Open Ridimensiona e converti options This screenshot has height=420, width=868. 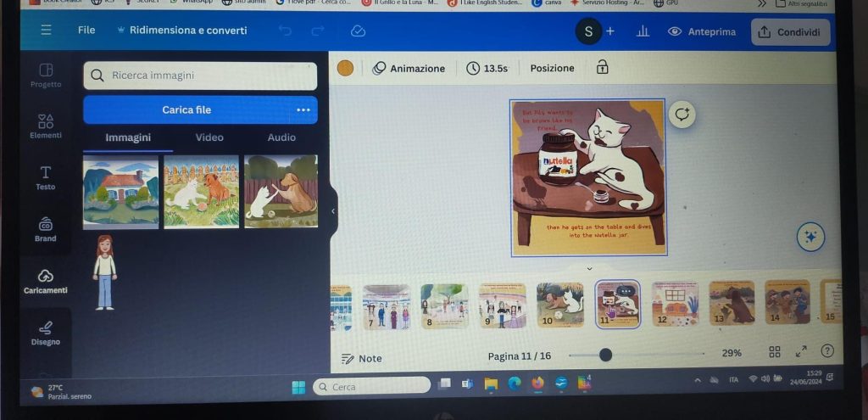(x=182, y=31)
